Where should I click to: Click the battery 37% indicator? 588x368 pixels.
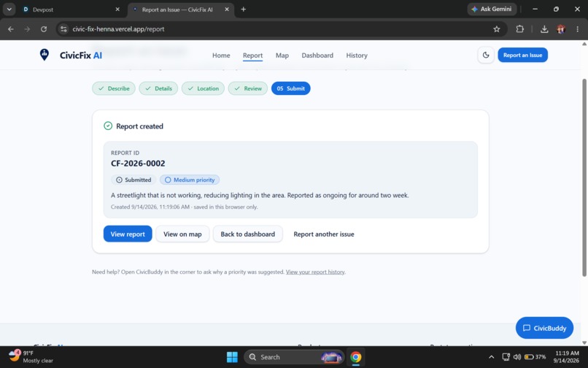(x=535, y=357)
